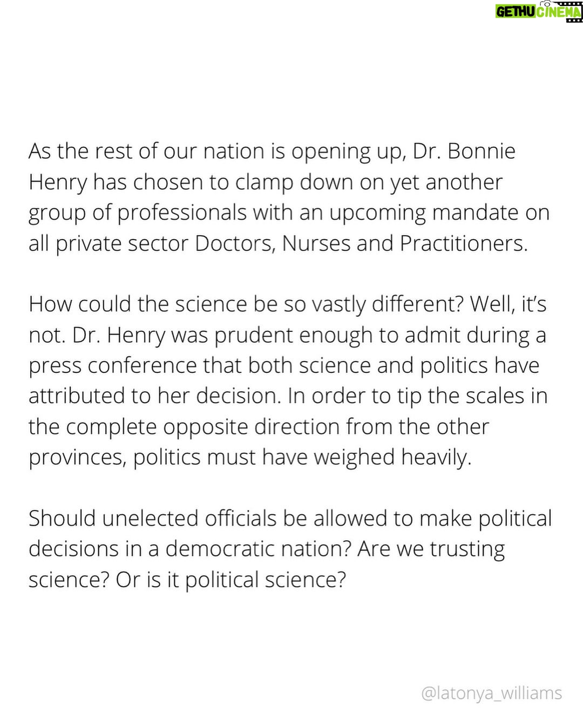Open the @latonya_williams handle
Viewport: 583px width, 728px height.
(x=491, y=693)
